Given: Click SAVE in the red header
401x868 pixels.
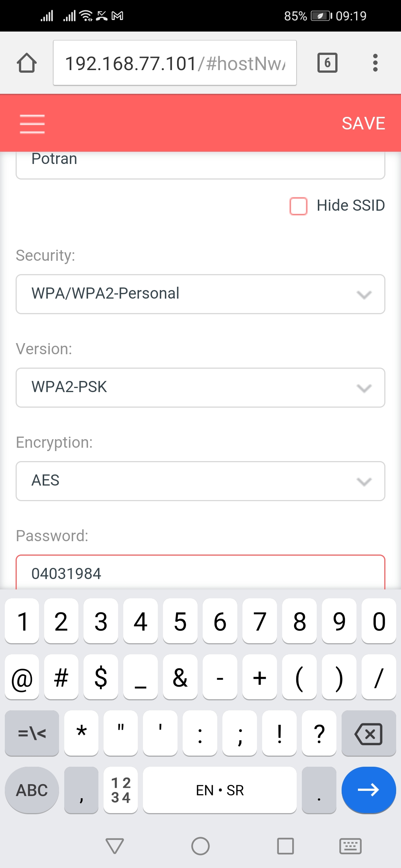Looking at the screenshot, I should (x=363, y=124).
